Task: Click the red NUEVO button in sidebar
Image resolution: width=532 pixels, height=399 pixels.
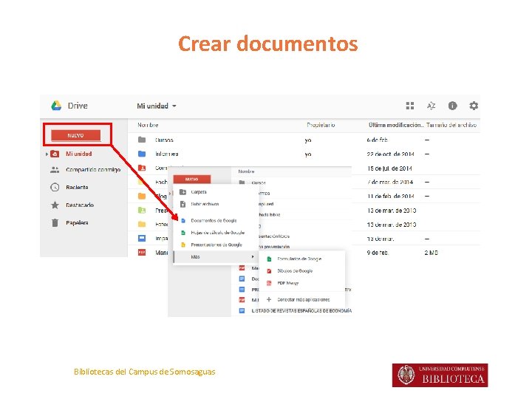Action: pyautogui.click(x=75, y=135)
